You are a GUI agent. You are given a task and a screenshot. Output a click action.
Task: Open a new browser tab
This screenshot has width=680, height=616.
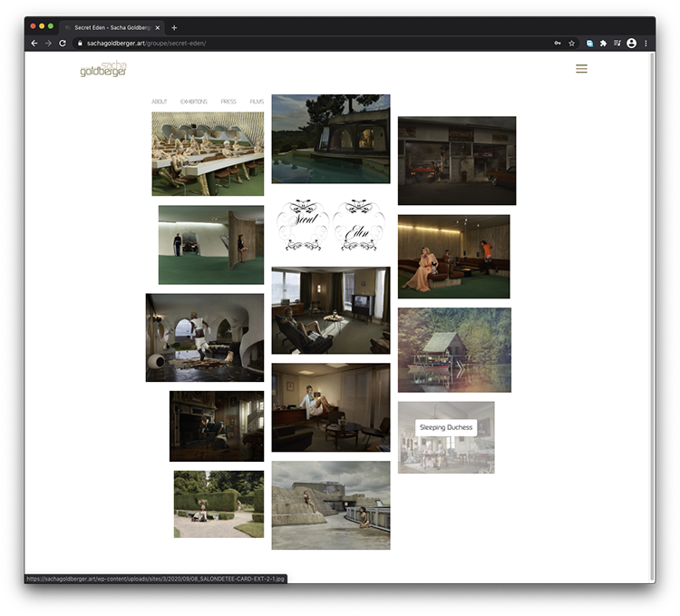[174, 27]
